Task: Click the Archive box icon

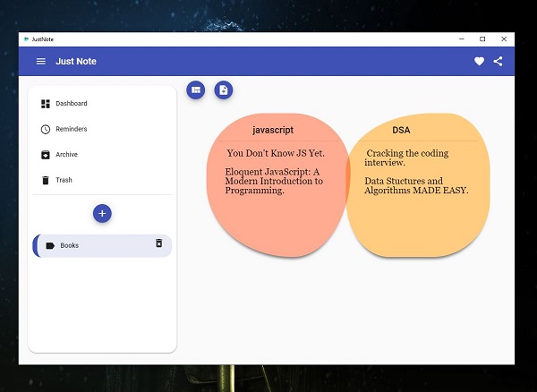Action: 46,155
